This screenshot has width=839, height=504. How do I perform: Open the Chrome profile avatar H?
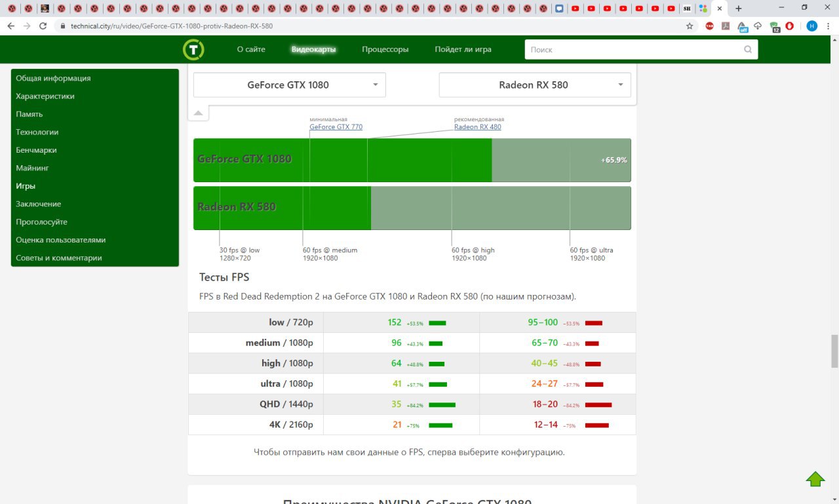(x=812, y=26)
